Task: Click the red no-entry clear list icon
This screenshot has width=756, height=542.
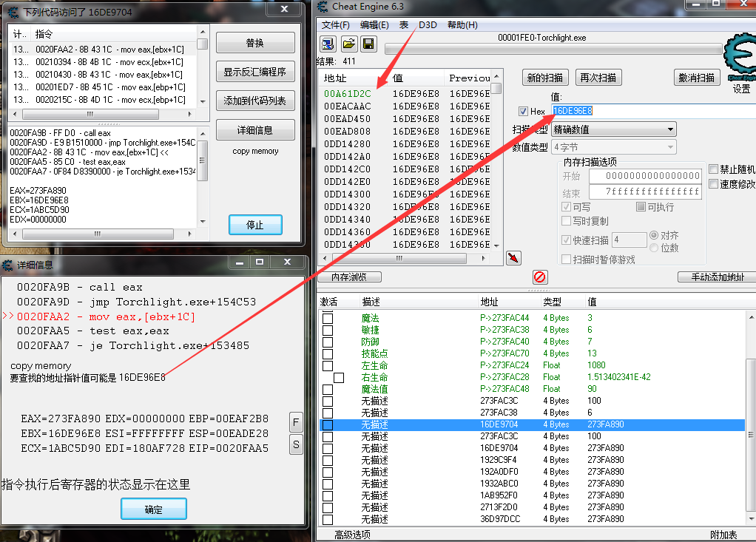Action: click(539, 277)
